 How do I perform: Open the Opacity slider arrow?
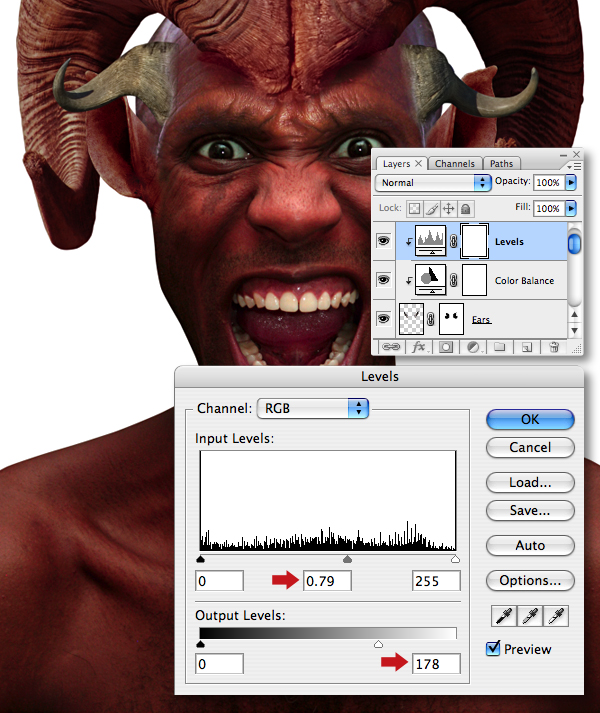pos(570,183)
